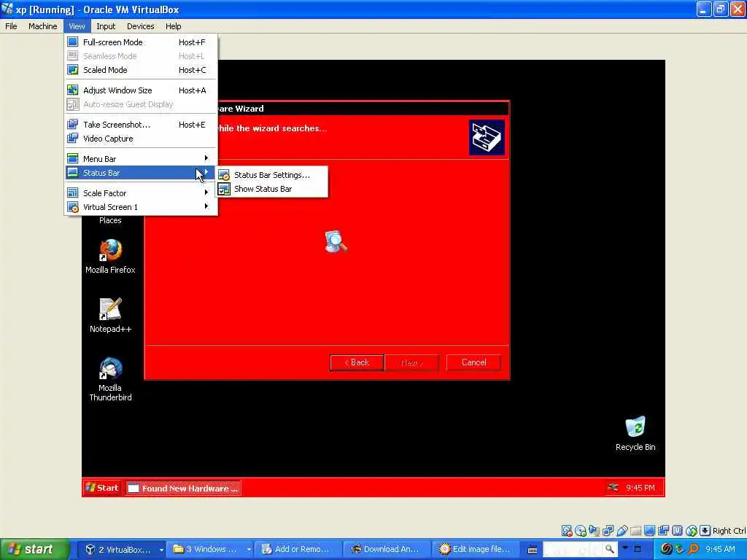Click the magnifier search button in taskbar

(x=609, y=549)
